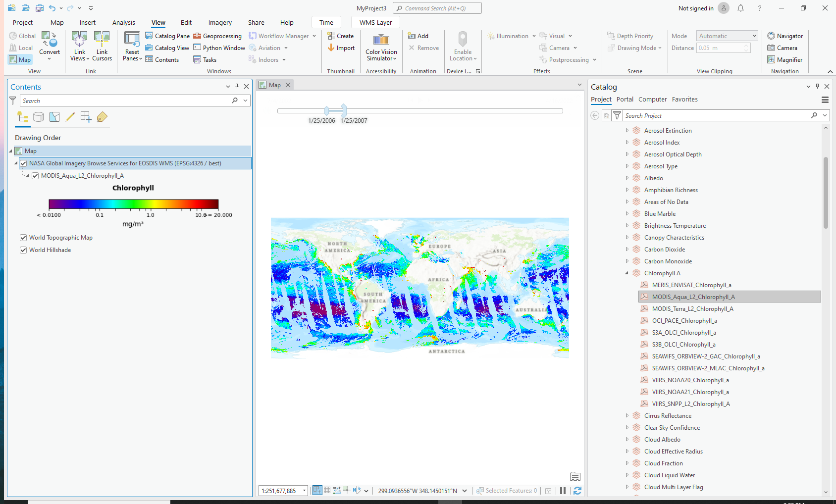836x504 pixels.
Task: Open the map scale dropdown
Action: [304, 491]
